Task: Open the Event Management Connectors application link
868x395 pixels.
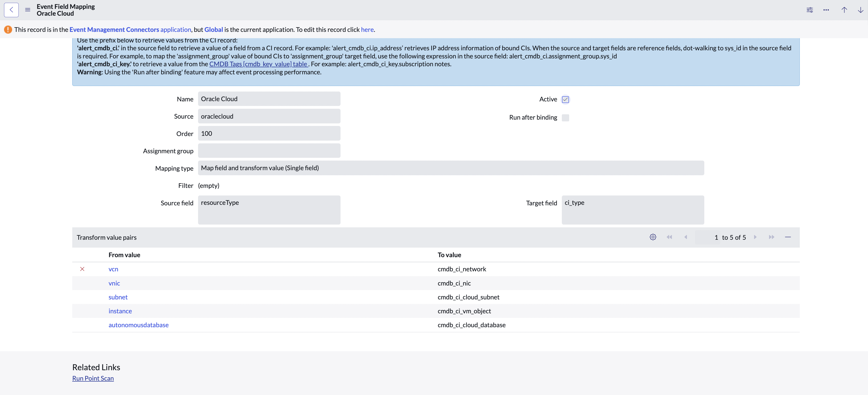Action: [130, 30]
